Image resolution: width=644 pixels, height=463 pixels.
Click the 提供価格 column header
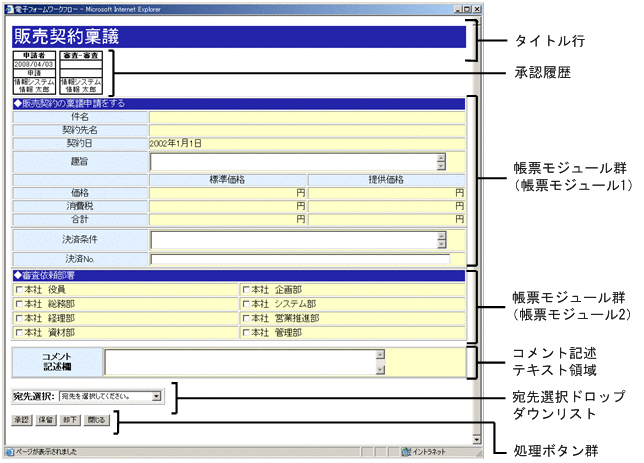pyautogui.click(x=386, y=180)
